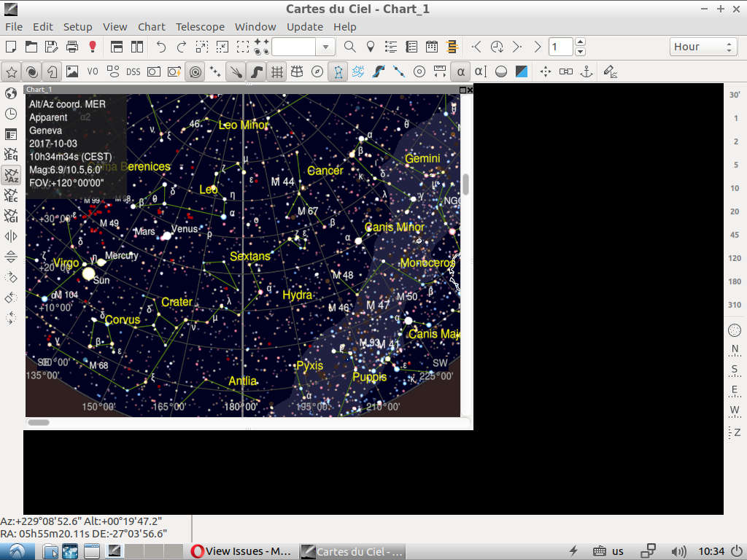This screenshot has width=747, height=560.
Task: Click the chart horizontal scrollbar handle
Action: pos(39,422)
